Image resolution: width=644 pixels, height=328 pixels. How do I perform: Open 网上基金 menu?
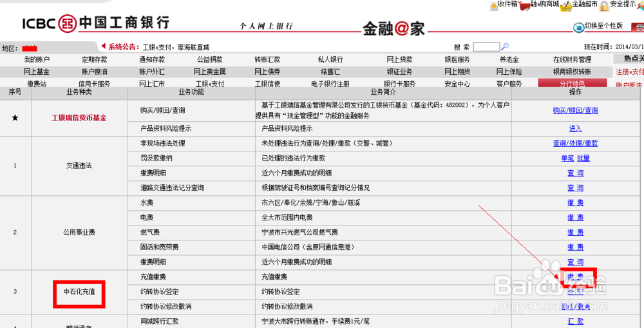point(37,72)
